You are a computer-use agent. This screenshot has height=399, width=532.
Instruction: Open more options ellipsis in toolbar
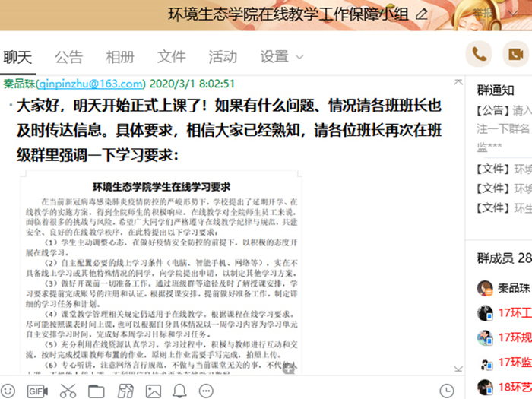pyautogui.click(x=207, y=391)
